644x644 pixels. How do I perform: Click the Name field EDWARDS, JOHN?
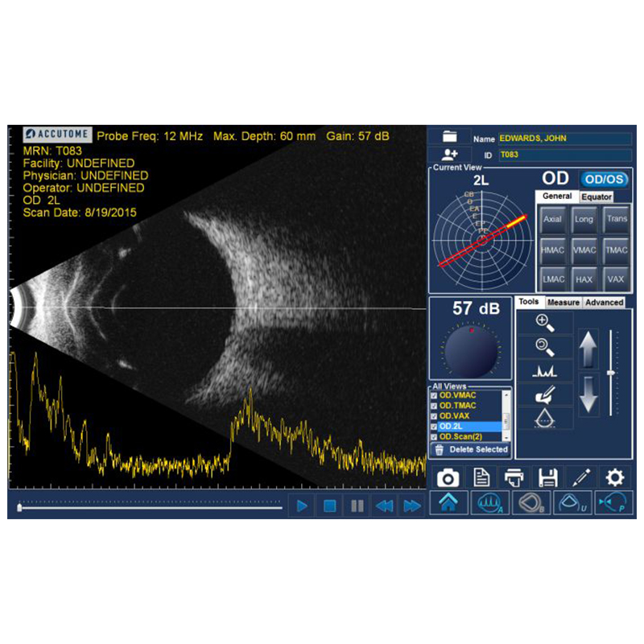(x=565, y=138)
